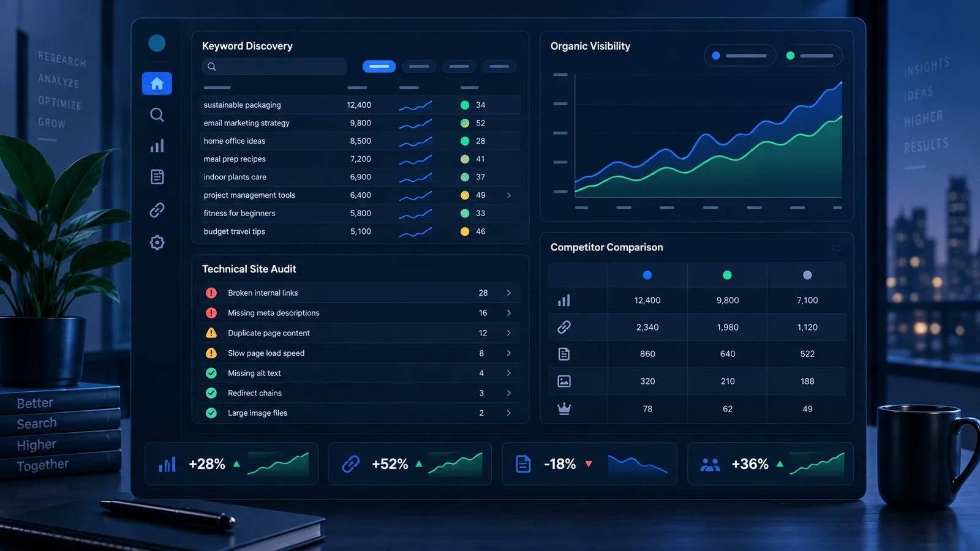The image size is (980, 551).
Task: Click green check icon for Large image files
Action: (211, 413)
